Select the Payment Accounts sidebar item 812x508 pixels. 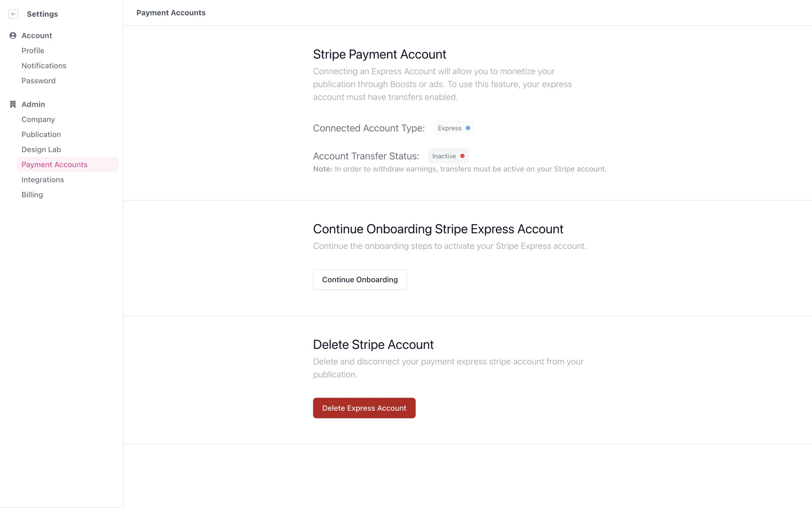[x=55, y=165]
